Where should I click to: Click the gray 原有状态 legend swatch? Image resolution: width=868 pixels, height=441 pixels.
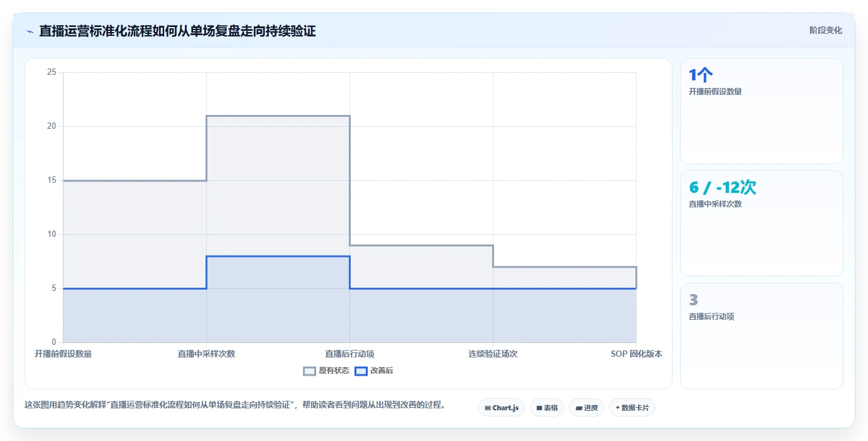coord(309,371)
